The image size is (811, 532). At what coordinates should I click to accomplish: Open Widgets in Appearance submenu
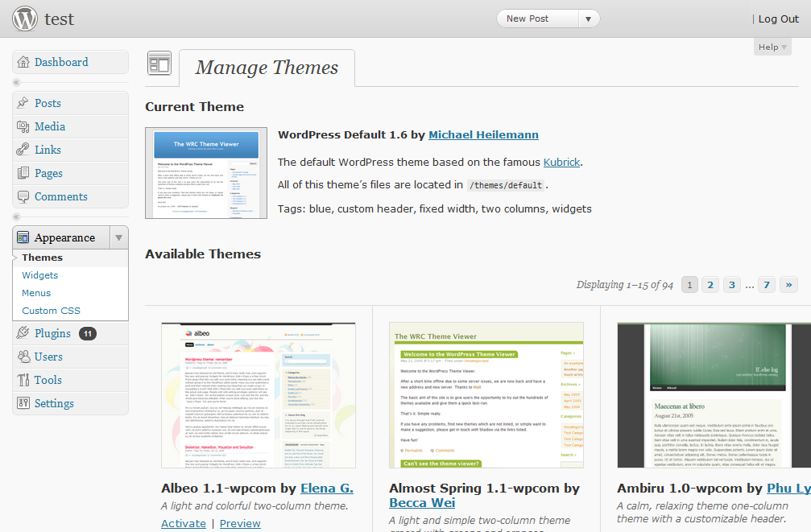click(39, 275)
